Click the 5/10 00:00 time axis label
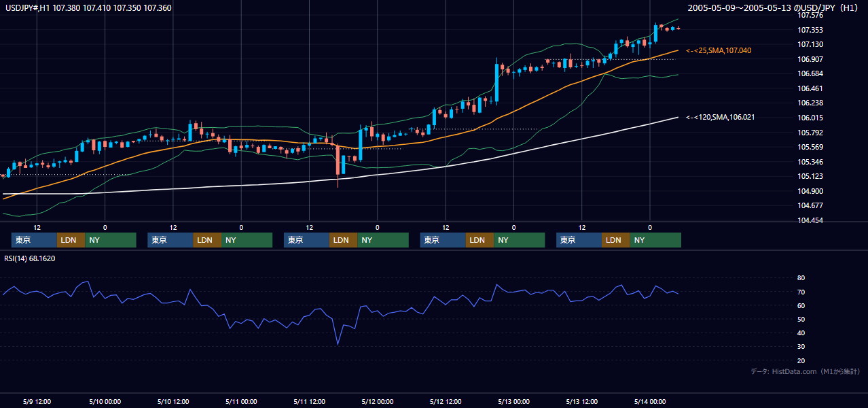868x408 pixels. pos(105,401)
